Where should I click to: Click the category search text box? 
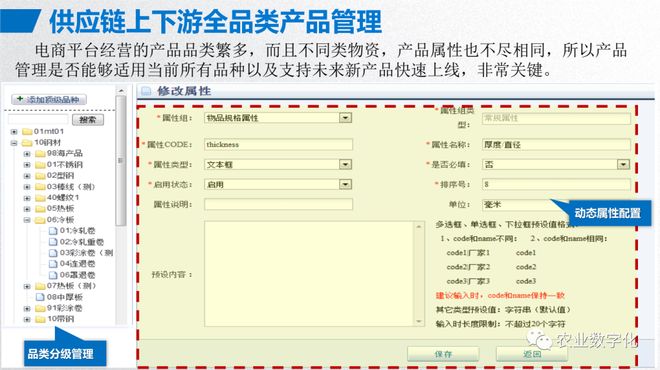pyautogui.click(x=38, y=120)
